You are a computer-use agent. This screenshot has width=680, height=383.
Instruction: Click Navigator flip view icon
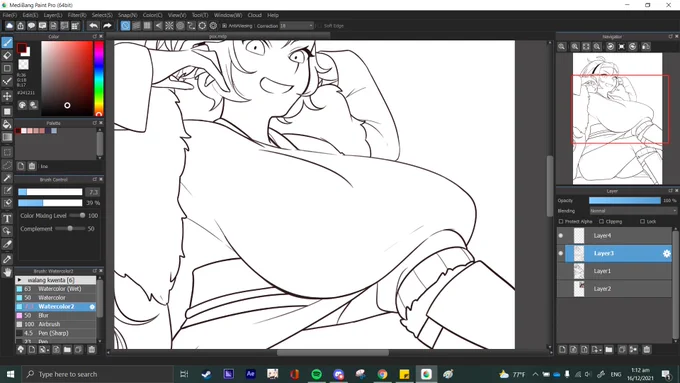coord(646,46)
